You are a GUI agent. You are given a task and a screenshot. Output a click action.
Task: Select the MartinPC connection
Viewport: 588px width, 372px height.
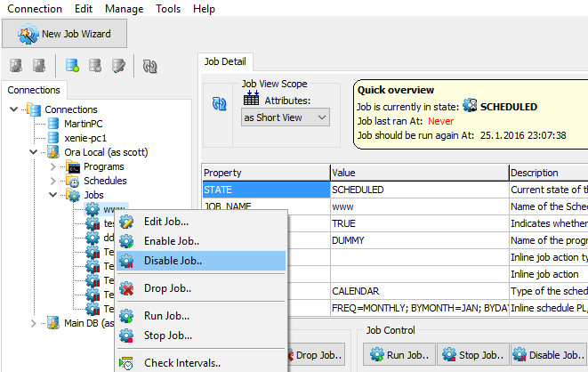point(83,124)
